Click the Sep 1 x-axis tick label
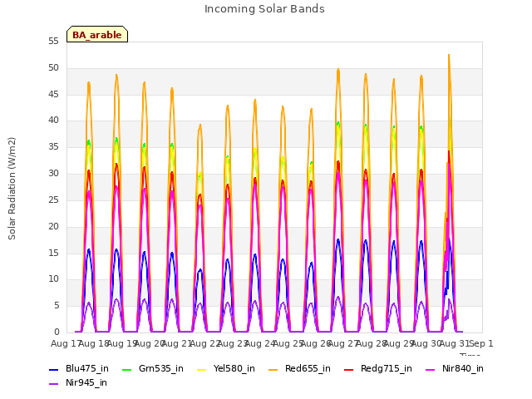 click(x=481, y=343)
